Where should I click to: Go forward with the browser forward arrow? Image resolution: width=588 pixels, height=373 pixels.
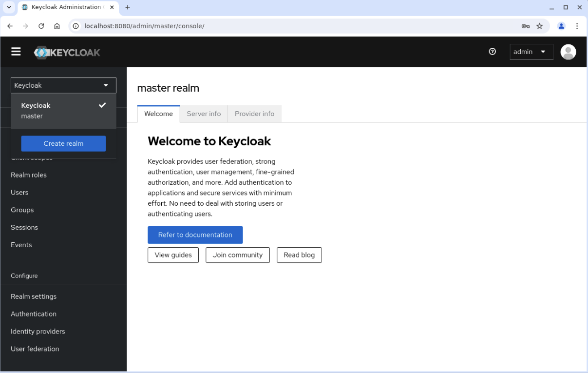[25, 26]
